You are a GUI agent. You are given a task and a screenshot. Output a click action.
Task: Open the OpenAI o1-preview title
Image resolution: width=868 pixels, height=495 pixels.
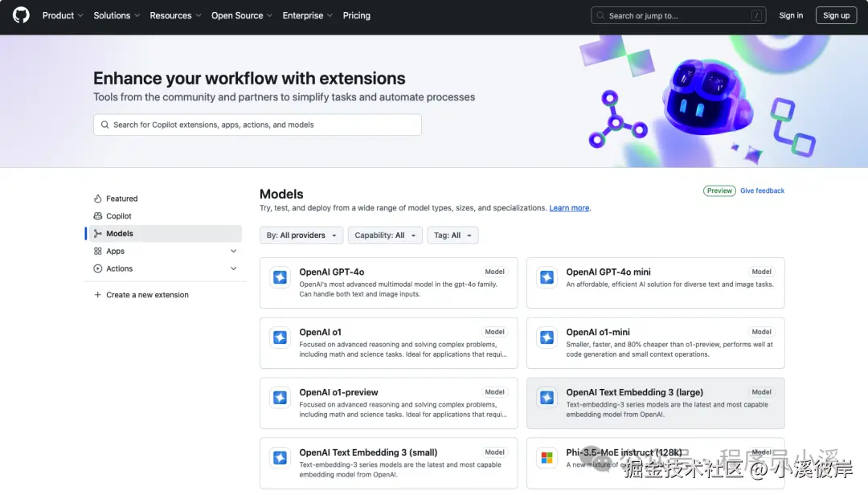338,392
